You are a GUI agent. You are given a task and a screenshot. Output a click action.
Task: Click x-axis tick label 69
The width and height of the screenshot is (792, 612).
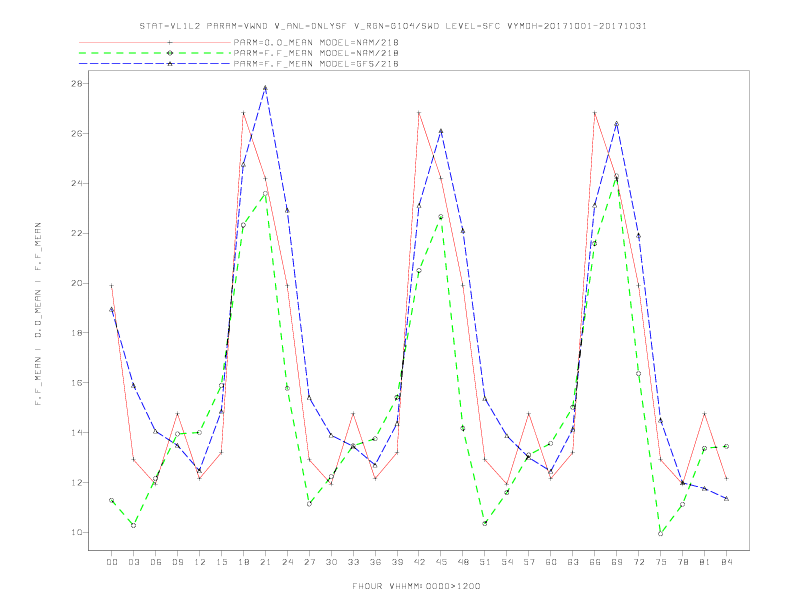tap(617, 562)
